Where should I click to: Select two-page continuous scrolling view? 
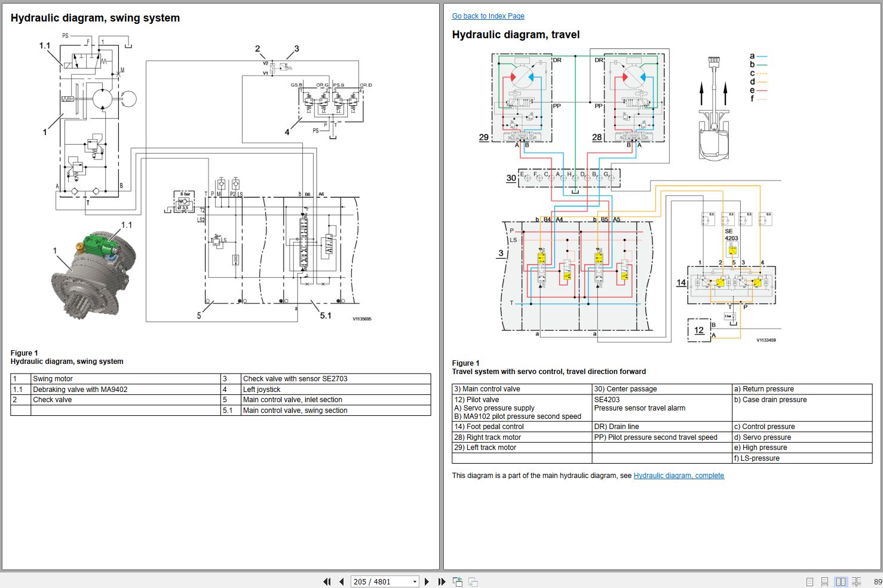(856, 581)
